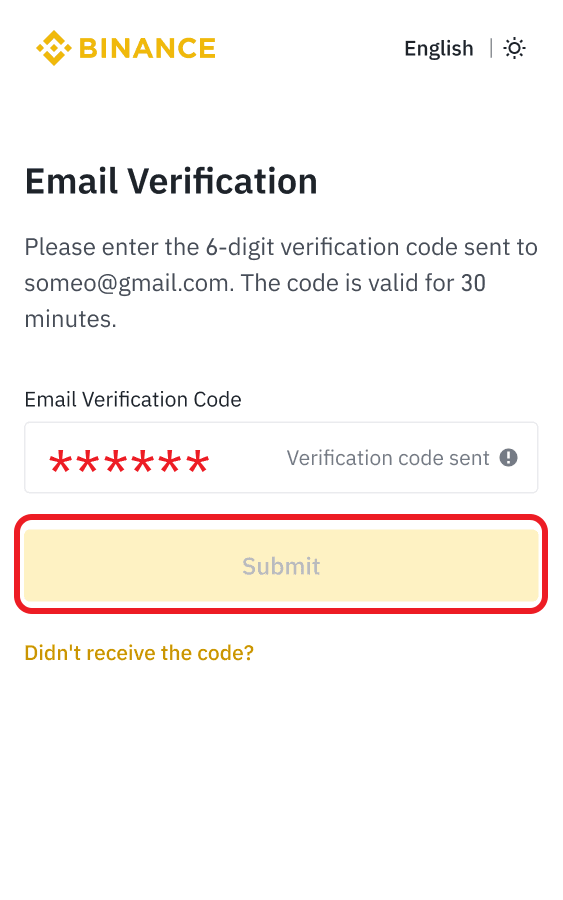Viewport: 563px width, 900px height.
Task: Click the vertical divider beside English
Action: (491, 48)
